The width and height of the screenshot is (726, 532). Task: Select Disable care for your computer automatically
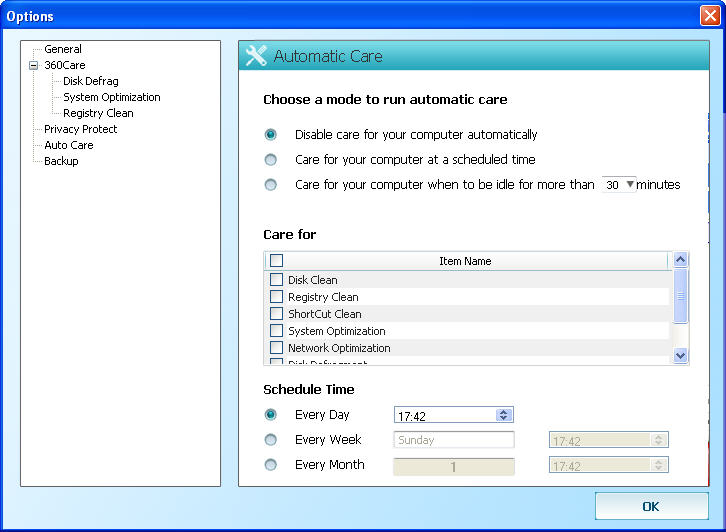271,135
